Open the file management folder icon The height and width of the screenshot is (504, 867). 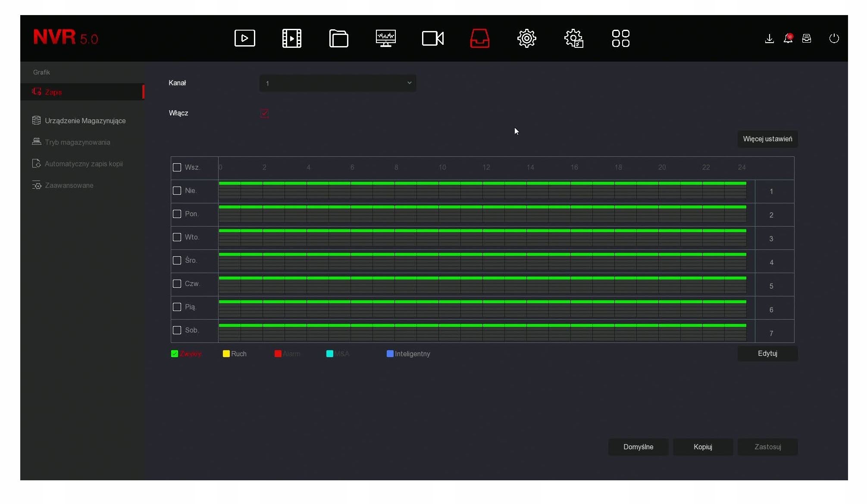pos(338,38)
